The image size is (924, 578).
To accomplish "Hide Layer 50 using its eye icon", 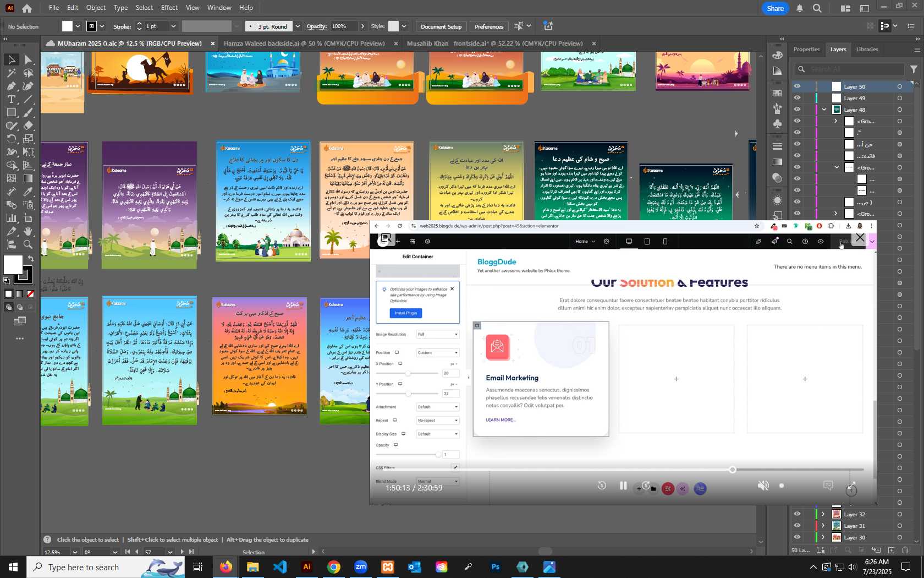I will point(797,86).
